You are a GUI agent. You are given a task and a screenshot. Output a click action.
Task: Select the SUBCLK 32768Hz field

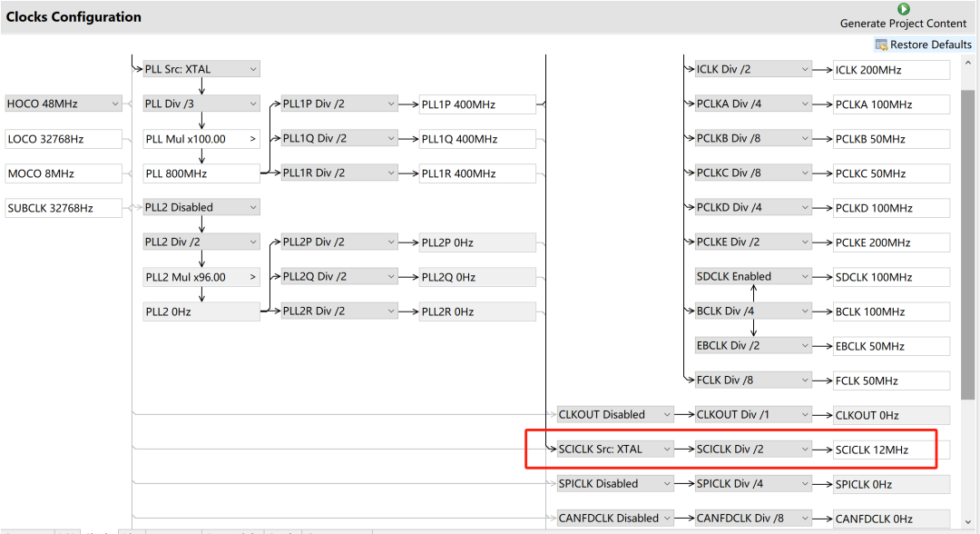63,208
